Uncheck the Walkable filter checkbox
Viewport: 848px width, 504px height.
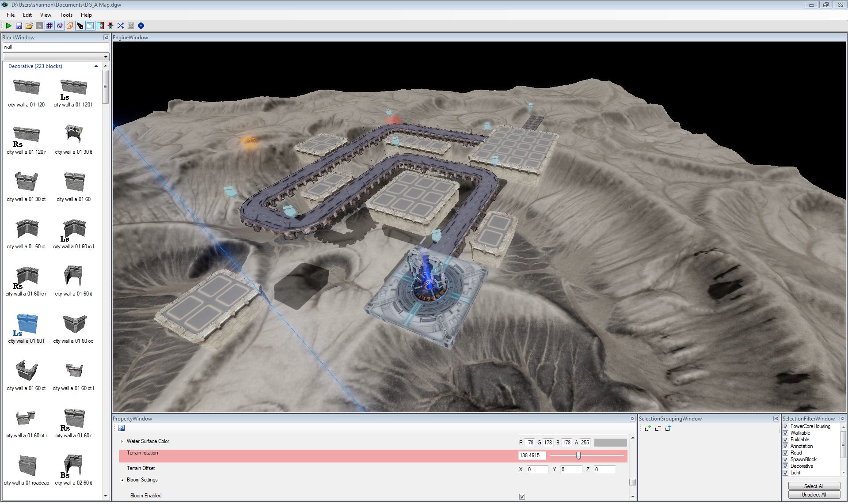786,433
